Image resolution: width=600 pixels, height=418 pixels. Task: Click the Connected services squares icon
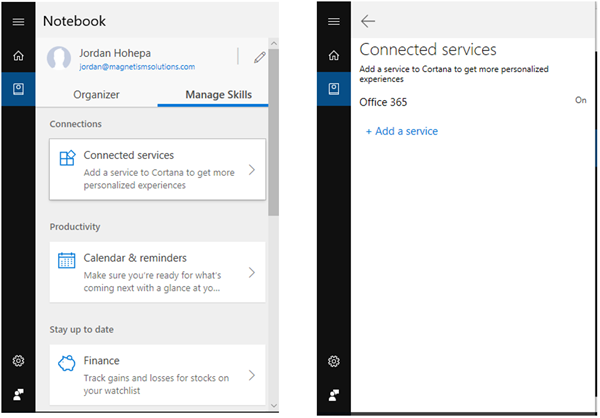pos(67,158)
